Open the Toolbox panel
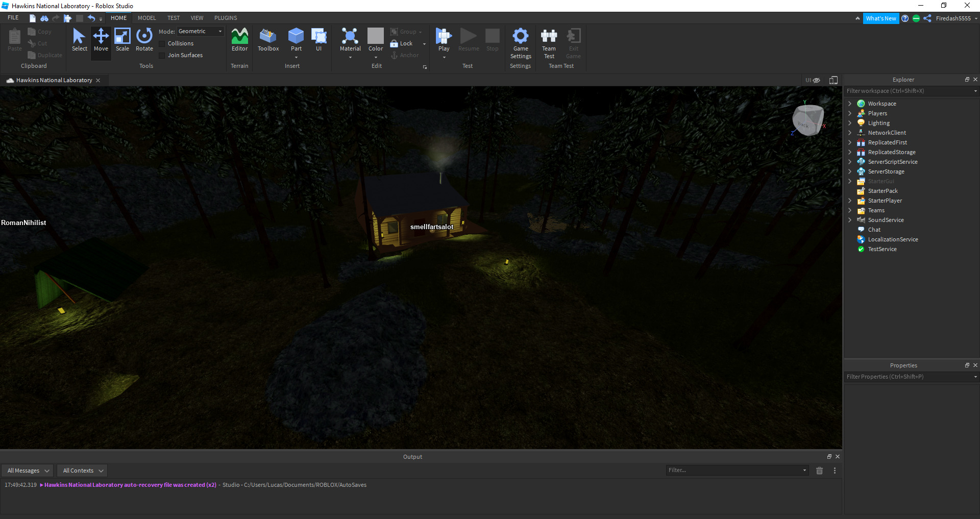Image resolution: width=980 pixels, height=519 pixels. [x=268, y=40]
